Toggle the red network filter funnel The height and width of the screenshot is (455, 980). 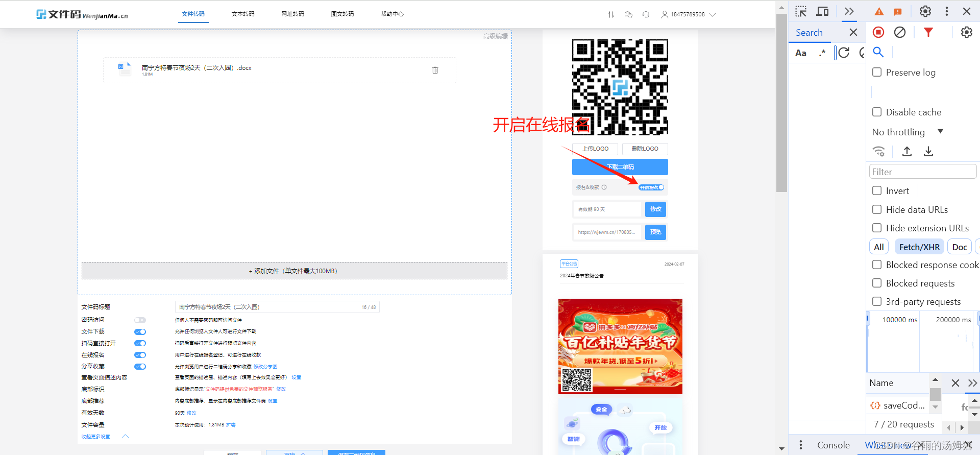[928, 32]
